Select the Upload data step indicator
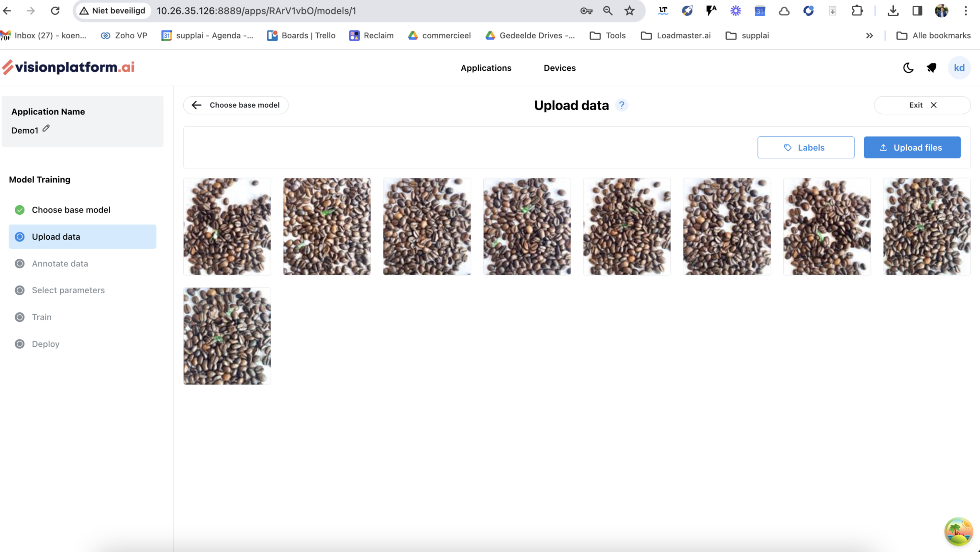The image size is (980, 552). [19, 236]
